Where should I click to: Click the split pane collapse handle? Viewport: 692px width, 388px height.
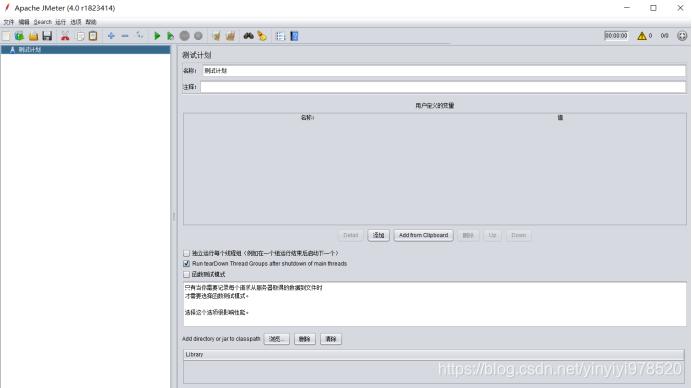(174, 217)
